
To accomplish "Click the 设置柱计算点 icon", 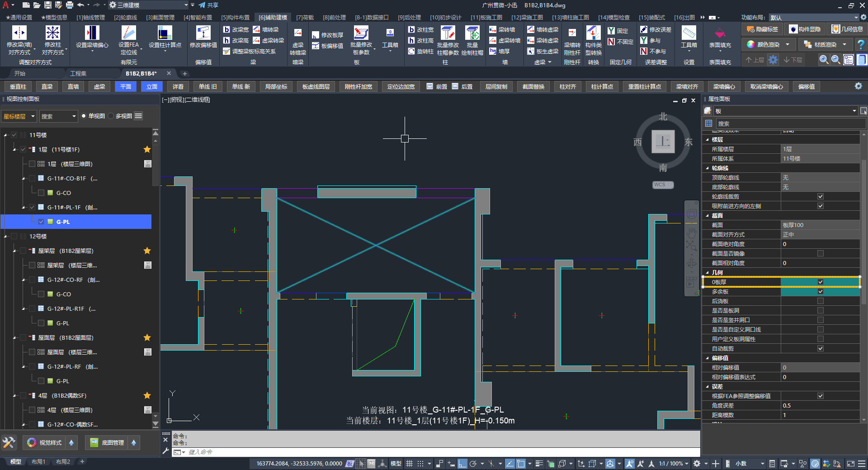I will click(165, 33).
